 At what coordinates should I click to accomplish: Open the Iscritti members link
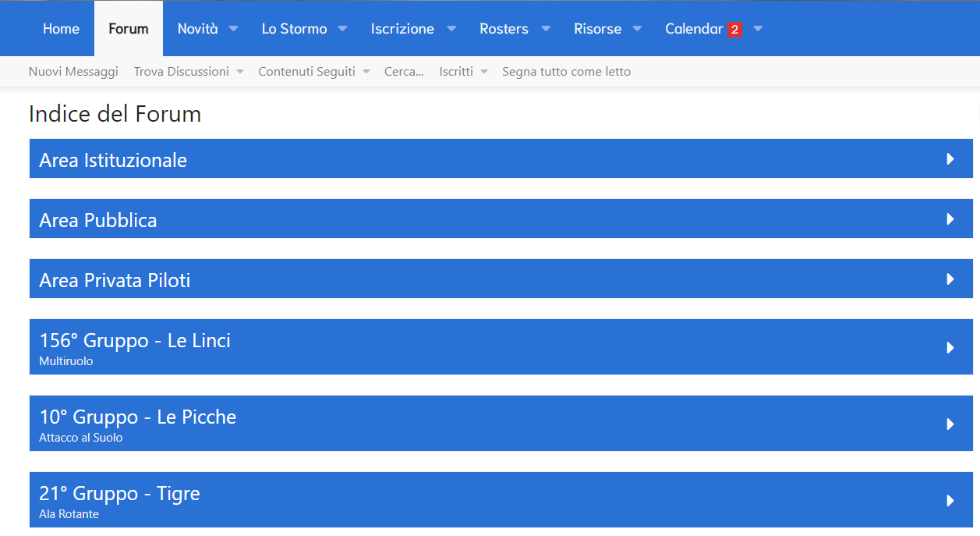click(x=456, y=72)
